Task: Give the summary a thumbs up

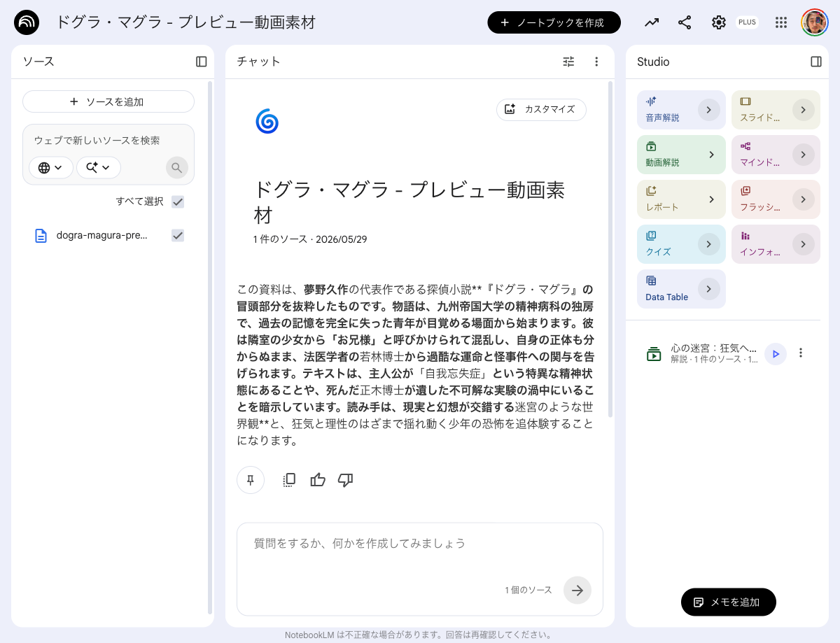Action: [x=318, y=480]
